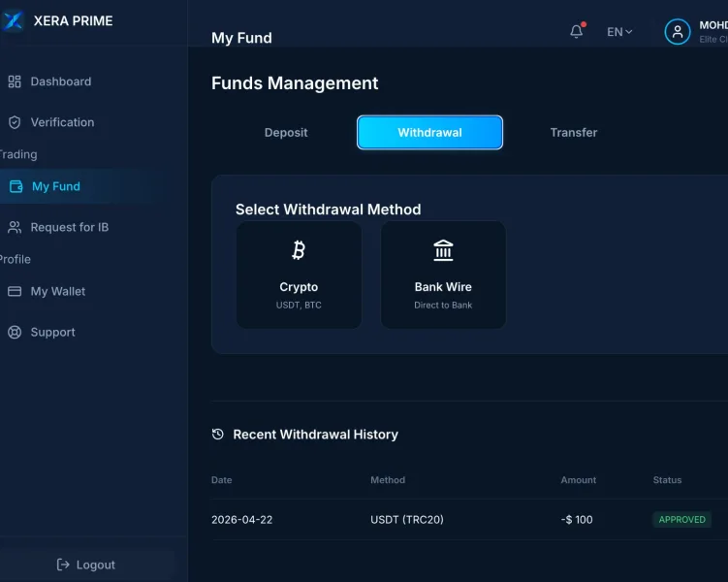The image size is (728, 582).
Task: Click the user profile avatar icon
Action: [x=677, y=32]
